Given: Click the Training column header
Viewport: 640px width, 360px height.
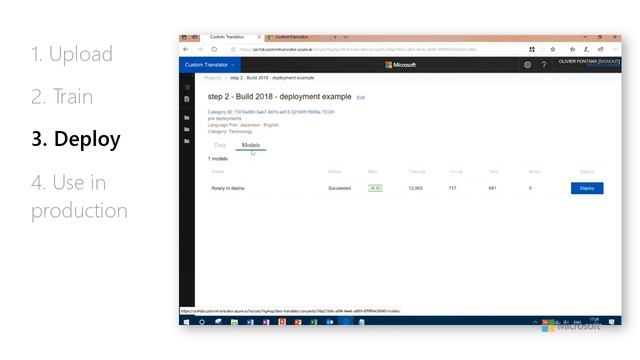Looking at the screenshot, I should (x=417, y=172).
